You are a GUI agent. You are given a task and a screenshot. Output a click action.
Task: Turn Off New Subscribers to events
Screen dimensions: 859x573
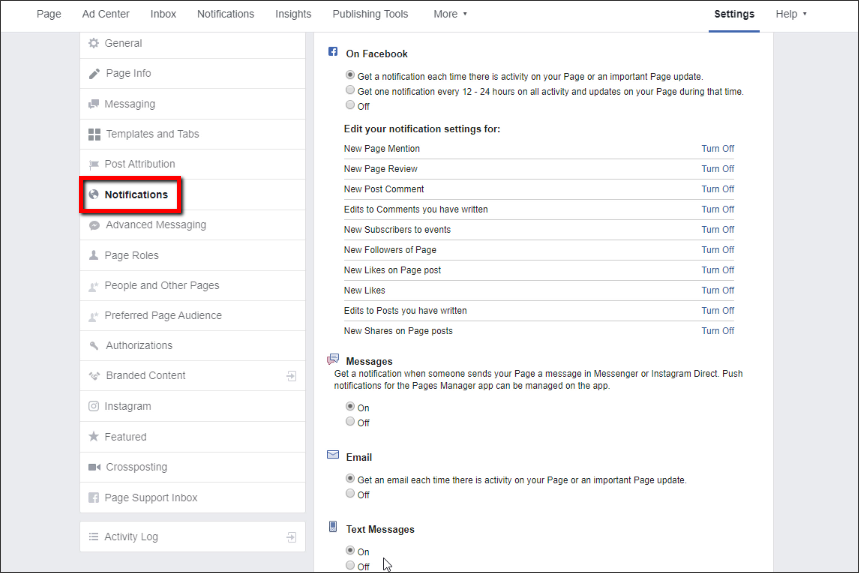[718, 230]
